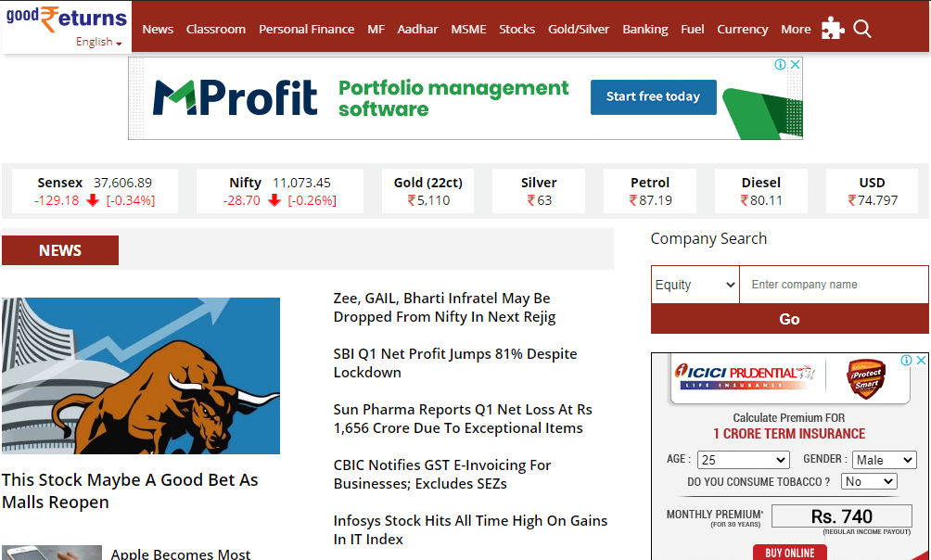Click ICICI ad info icon
Image resolution: width=931 pixels, height=560 pixels.
tap(906, 360)
